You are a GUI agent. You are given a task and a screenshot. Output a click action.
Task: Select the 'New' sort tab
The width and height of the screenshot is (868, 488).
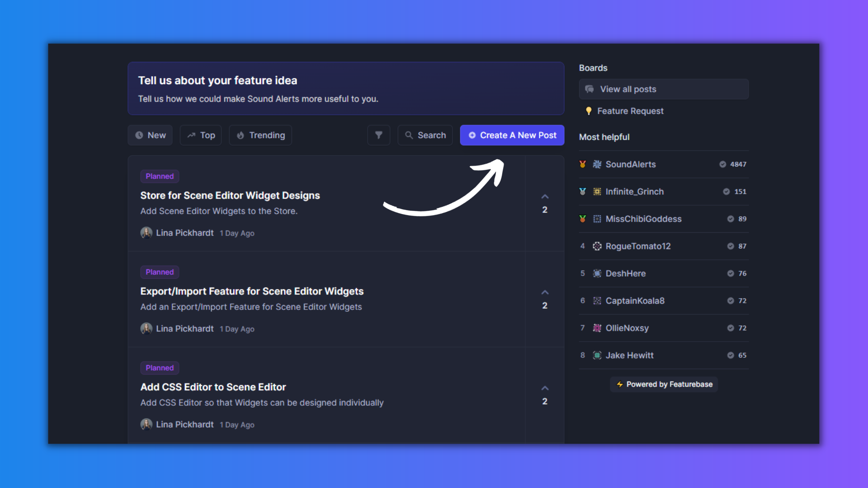[150, 135]
